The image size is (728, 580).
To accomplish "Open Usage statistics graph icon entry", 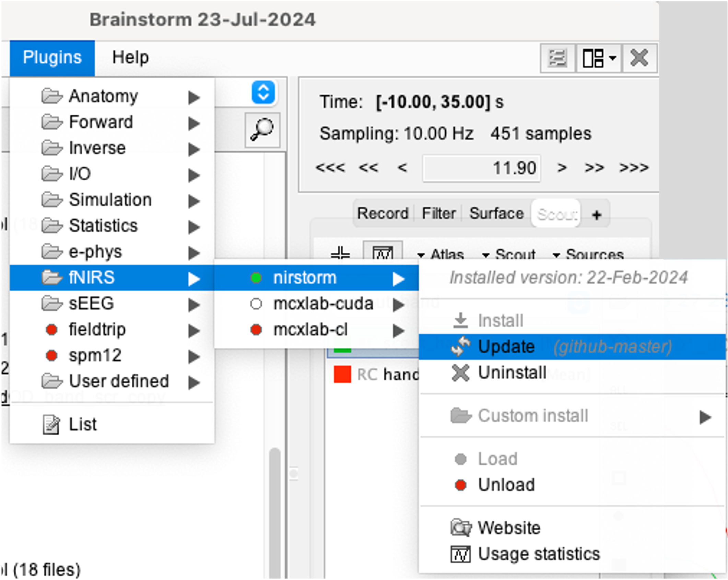I will point(460,554).
